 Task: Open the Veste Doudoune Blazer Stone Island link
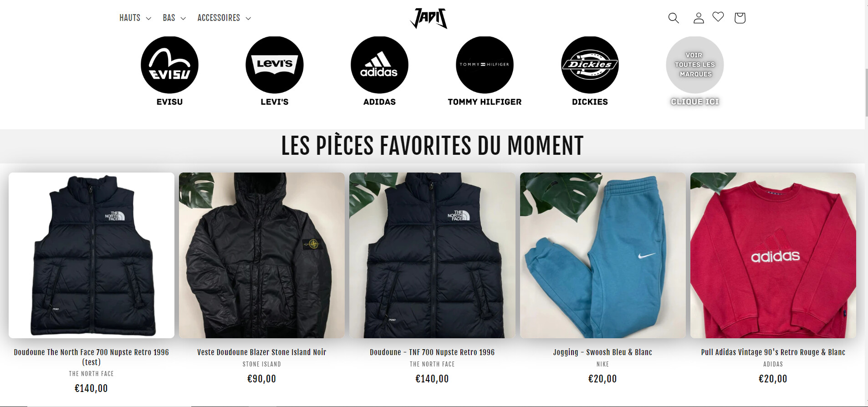262,352
